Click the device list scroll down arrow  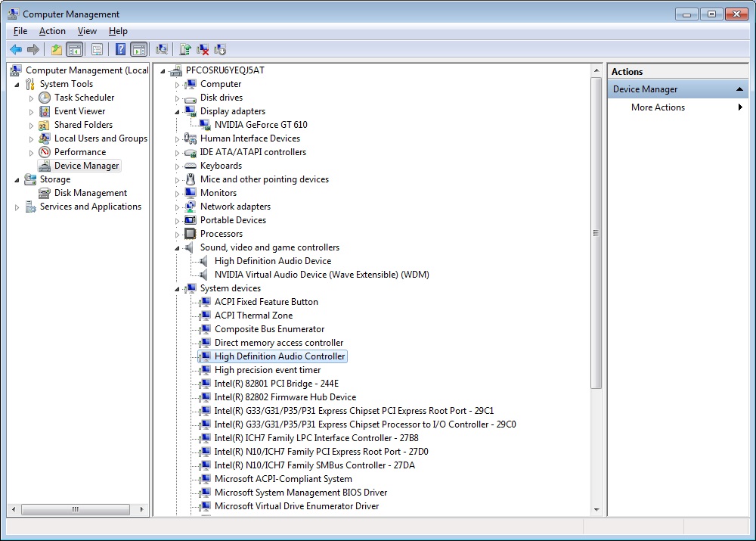[596, 510]
